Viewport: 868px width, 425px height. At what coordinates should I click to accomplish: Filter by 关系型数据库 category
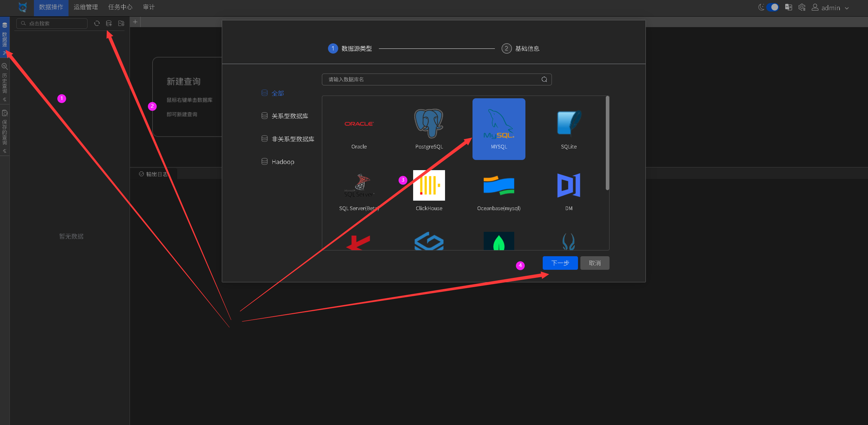click(289, 116)
